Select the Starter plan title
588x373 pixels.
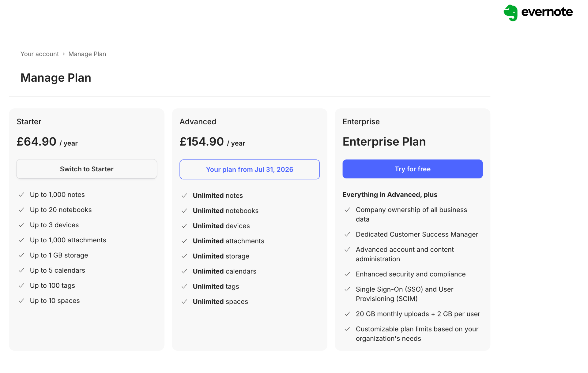29,121
